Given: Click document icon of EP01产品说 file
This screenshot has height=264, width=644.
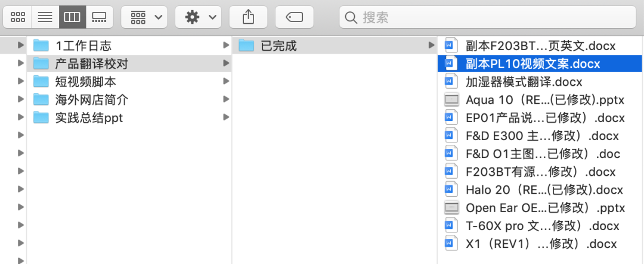Looking at the screenshot, I should 451,117.
